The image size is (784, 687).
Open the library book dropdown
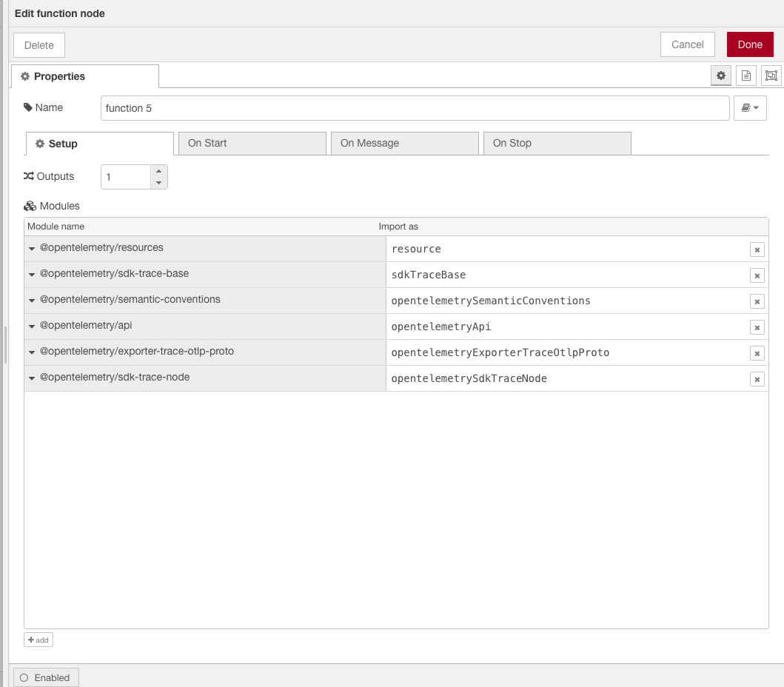pyautogui.click(x=751, y=107)
